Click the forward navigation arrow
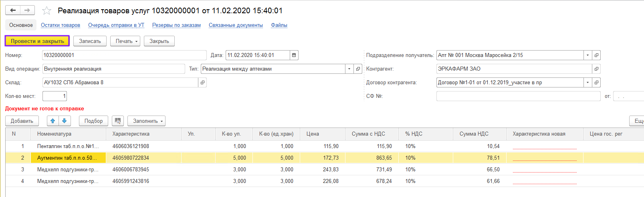This screenshot has width=644, height=197. pos(27,10)
